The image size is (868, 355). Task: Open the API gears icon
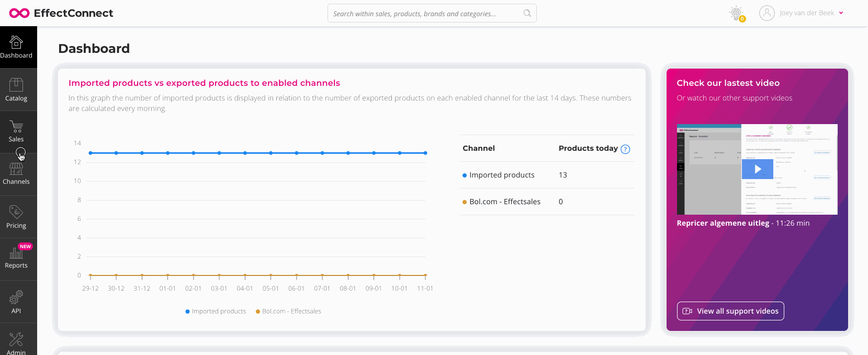(16, 297)
